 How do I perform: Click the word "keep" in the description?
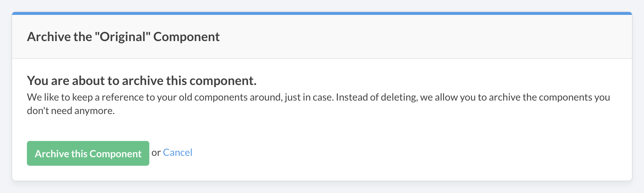(x=82, y=97)
